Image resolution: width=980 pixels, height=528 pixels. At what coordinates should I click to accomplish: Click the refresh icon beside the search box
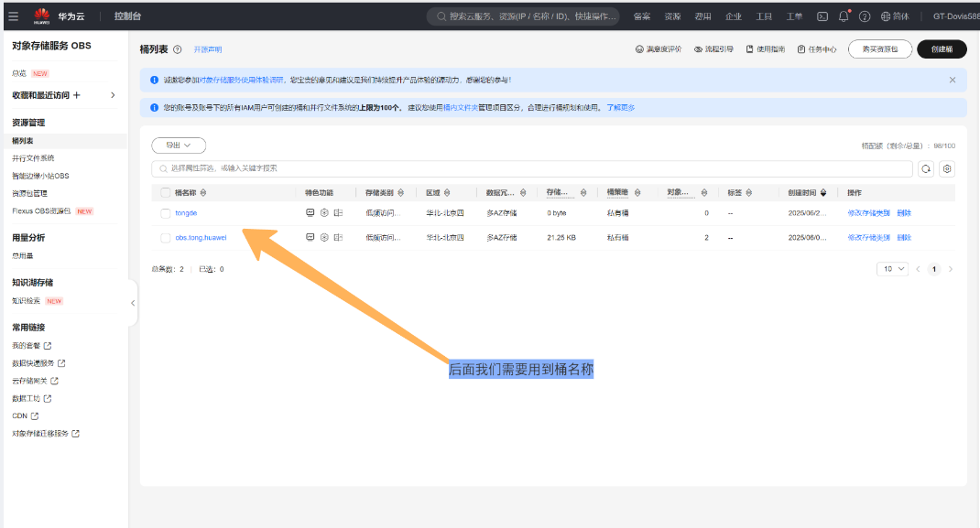tap(926, 168)
